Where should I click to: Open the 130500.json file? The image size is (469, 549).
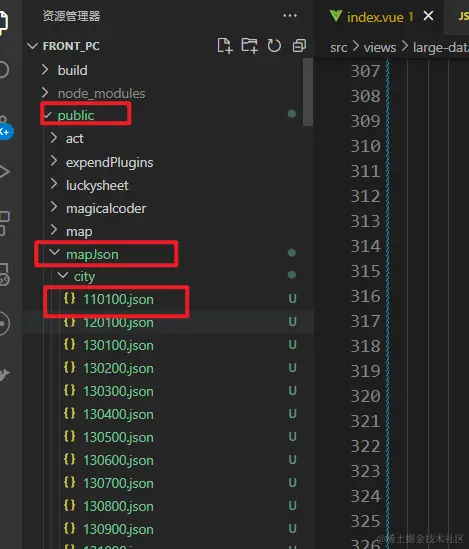(118, 437)
